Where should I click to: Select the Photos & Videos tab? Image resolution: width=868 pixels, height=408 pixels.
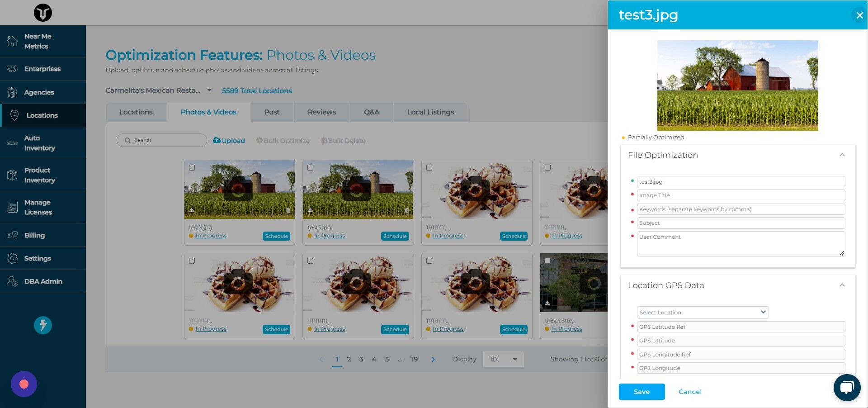click(x=208, y=112)
